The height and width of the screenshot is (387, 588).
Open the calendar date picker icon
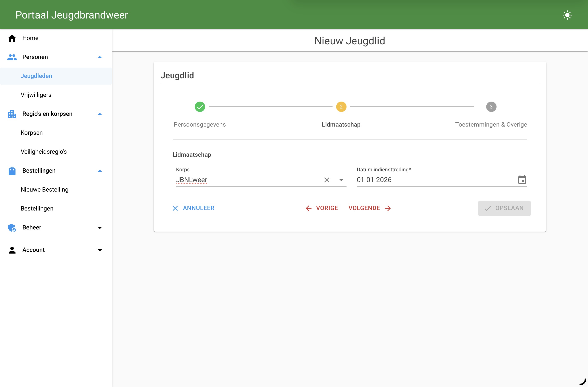522,180
